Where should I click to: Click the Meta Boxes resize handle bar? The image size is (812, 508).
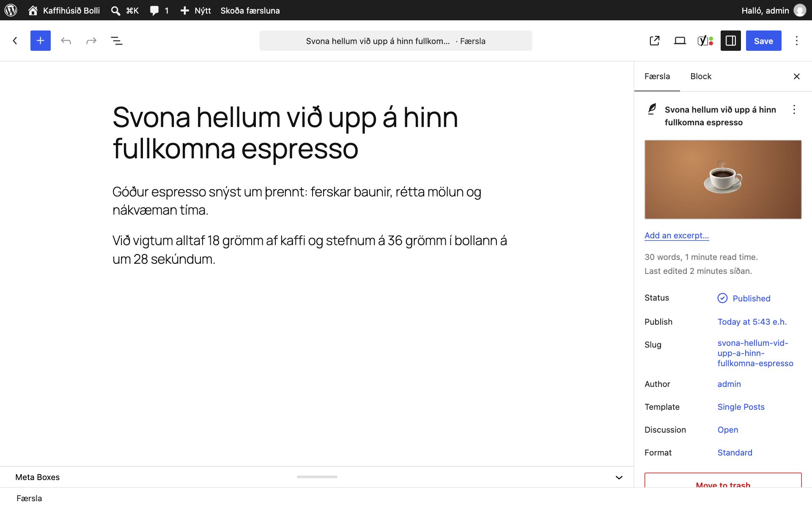[x=317, y=477]
